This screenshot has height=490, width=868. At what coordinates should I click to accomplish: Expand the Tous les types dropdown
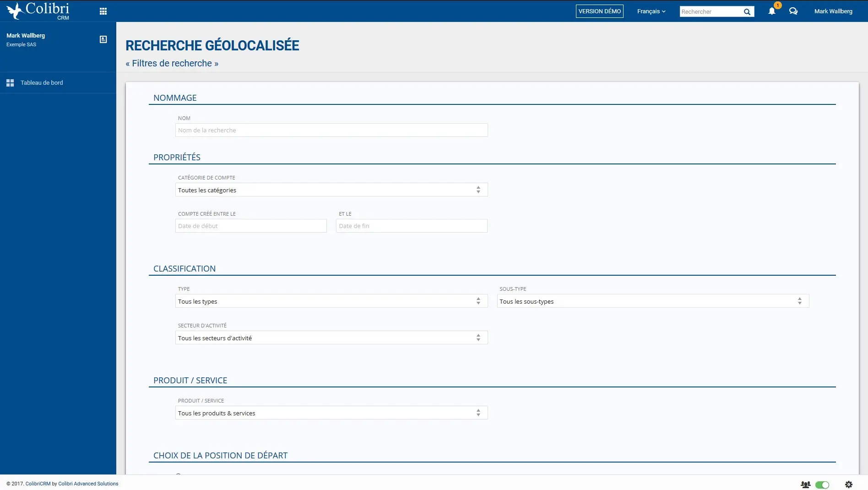coord(331,301)
